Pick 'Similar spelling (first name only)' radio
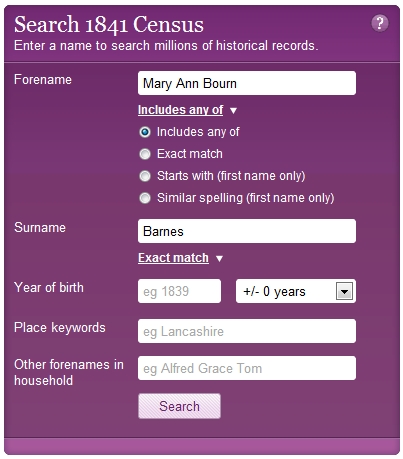 [145, 198]
